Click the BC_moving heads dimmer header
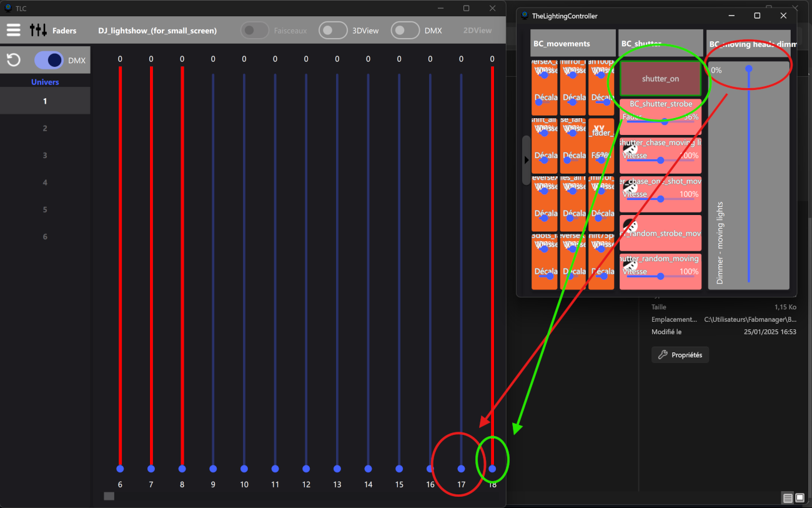 [748, 44]
